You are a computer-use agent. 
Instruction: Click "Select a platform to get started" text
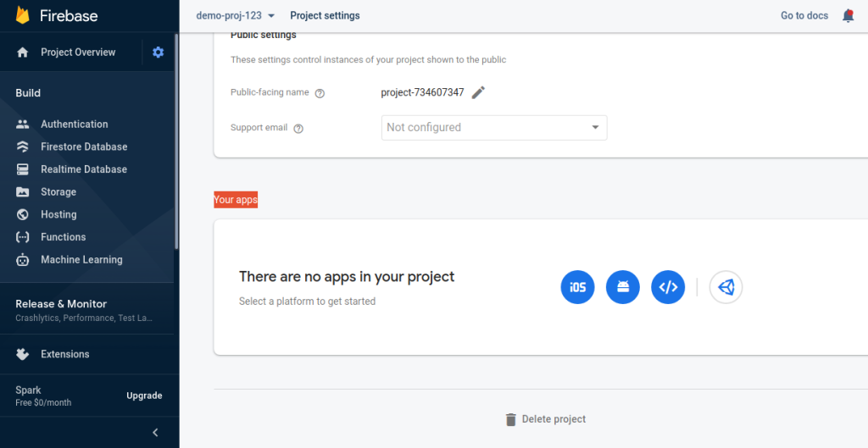pyautogui.click(x=307, y=301)
